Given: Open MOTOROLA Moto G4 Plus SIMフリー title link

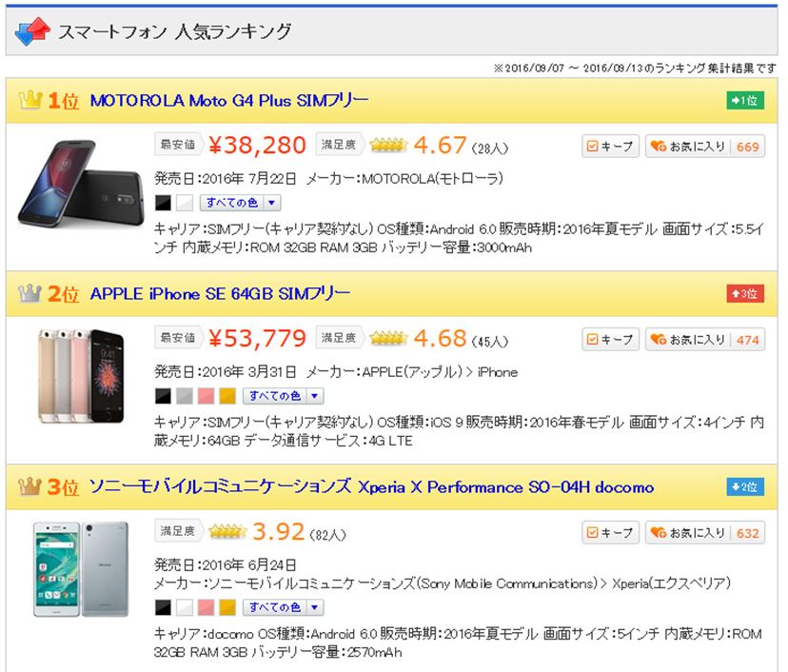Looking at the screenshot, I should (229, 101).
